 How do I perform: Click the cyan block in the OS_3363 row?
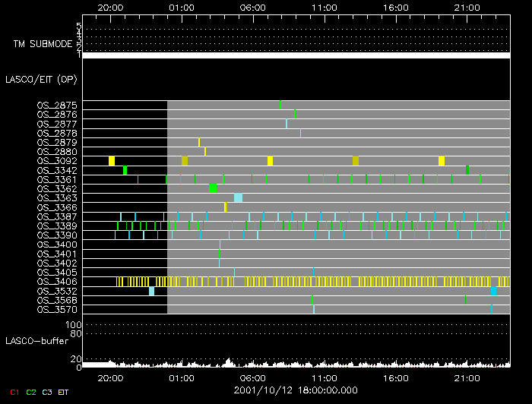coord(238,197)
